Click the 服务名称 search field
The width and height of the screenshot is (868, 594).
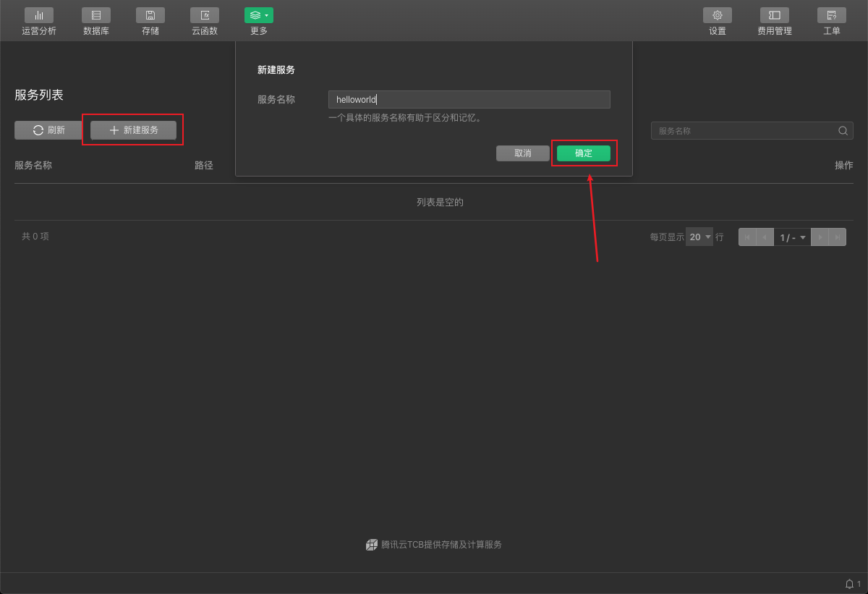click(x=744, y=131)
